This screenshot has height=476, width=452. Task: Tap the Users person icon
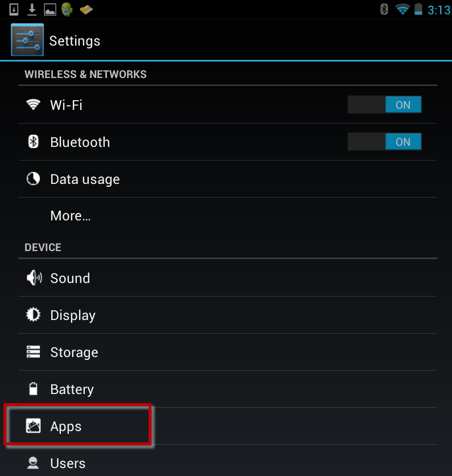[x=34, y=462]
